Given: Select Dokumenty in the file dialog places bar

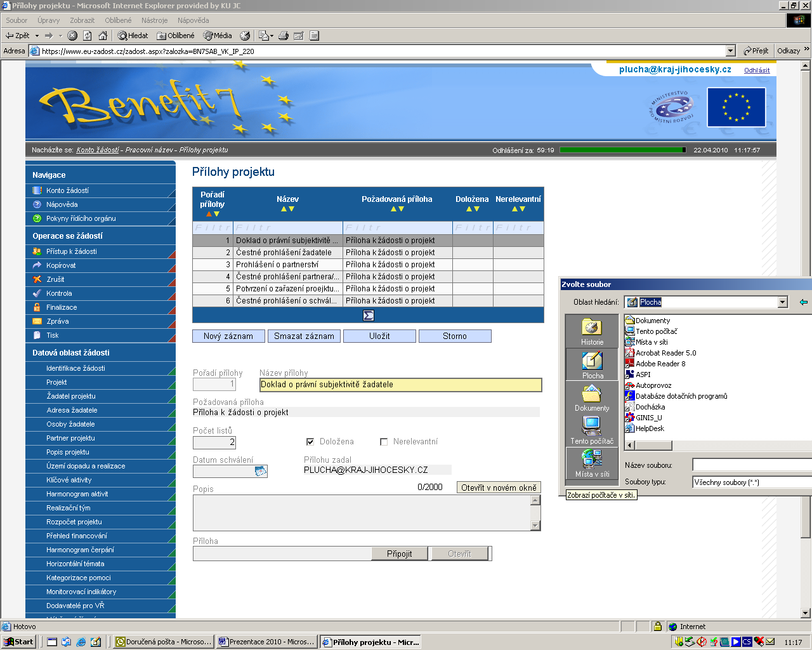Looking at the screenshot, I should coord(592,397).
